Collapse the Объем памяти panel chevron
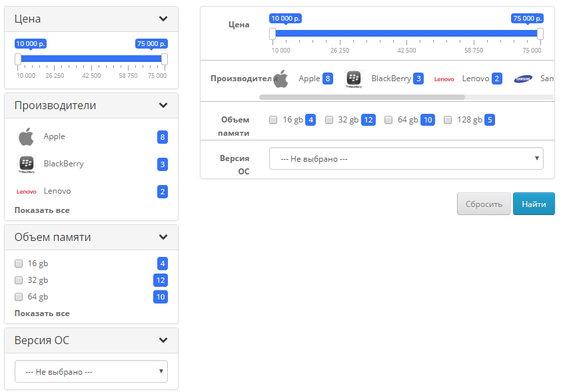The image size is (563, 392). [x=163, y=237]
